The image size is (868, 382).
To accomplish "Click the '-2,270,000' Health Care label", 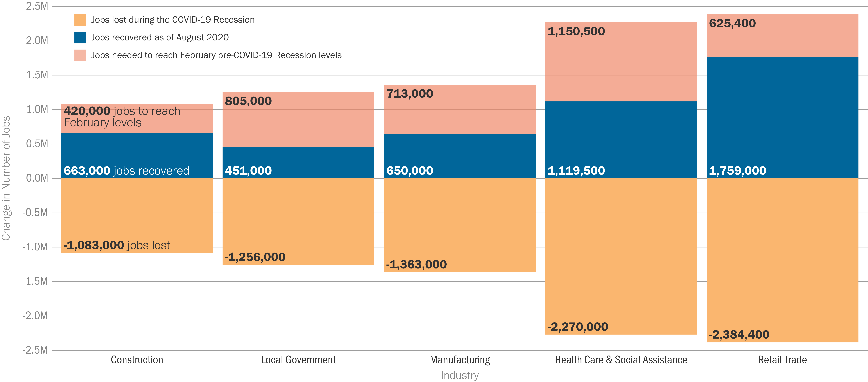I will pos(578,327).
